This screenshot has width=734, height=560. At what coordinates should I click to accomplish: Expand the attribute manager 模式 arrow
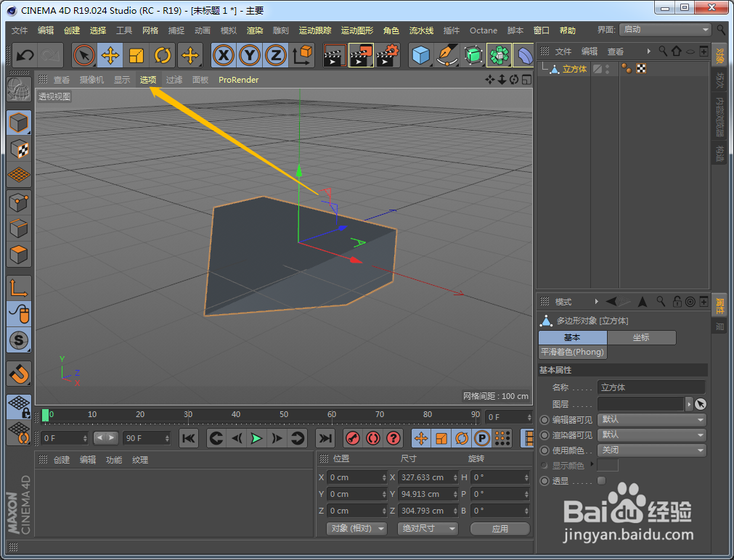596,302
